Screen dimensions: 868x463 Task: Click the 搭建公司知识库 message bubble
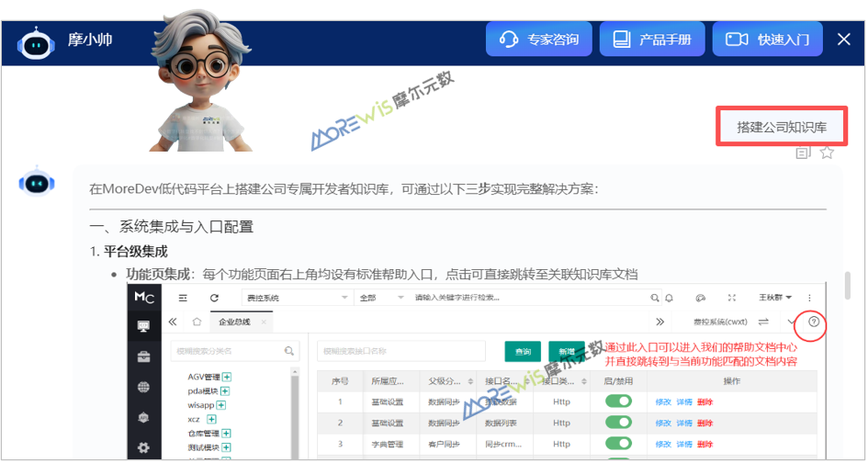coord(782,126)
